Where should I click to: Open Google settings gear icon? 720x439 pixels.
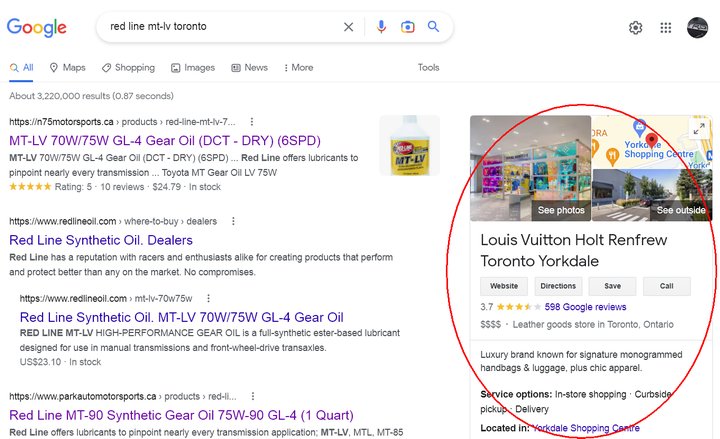coord(636,28)
